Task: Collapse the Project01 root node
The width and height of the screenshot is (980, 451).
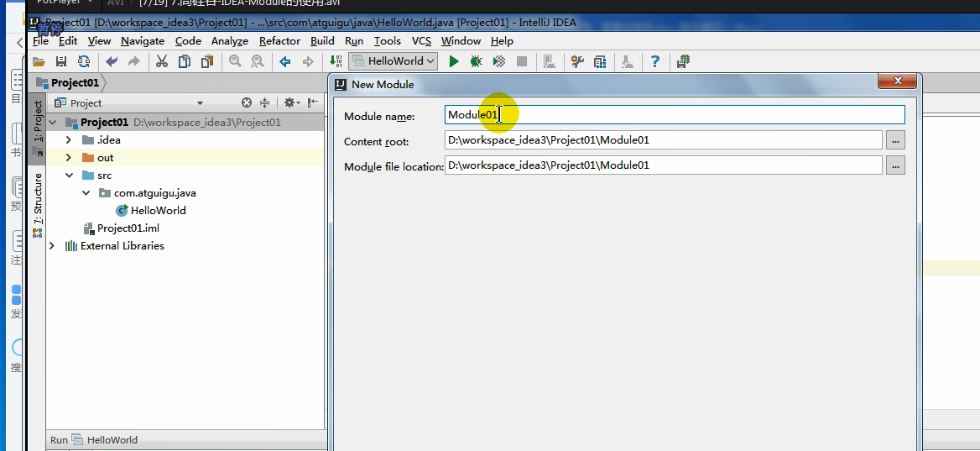Action: pyautogui.click(x=52, y=123)
